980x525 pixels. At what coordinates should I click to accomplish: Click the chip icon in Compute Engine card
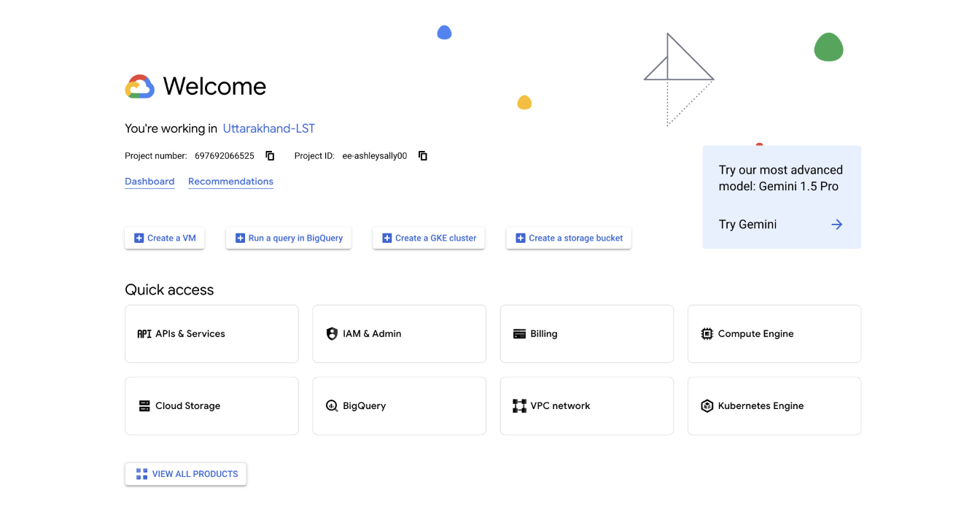707,334
